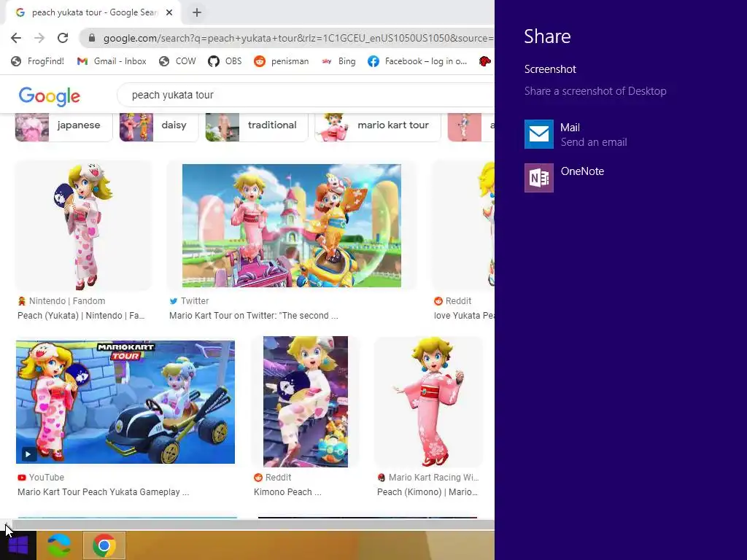Click the red bird bookmark icon

click(485, 61)
